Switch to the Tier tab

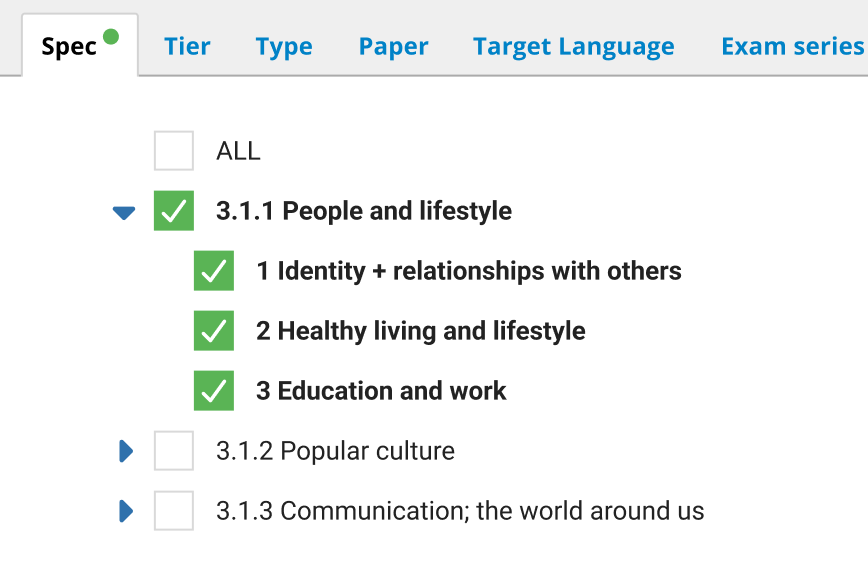coord(187,46)
